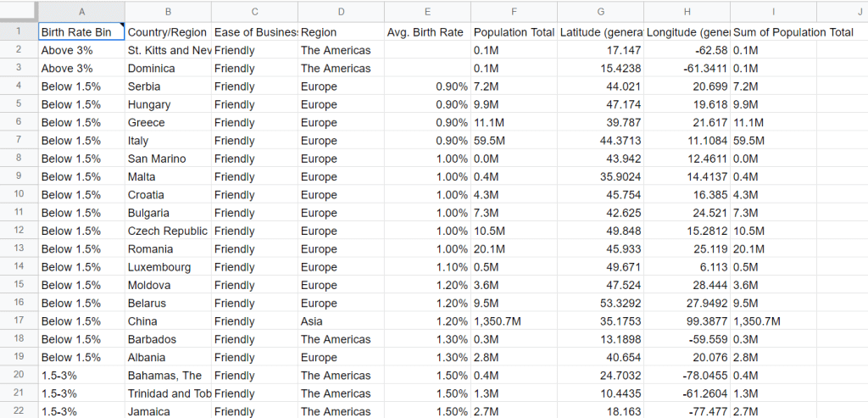
Task: Click the Asia region cell
Action: 341,321
